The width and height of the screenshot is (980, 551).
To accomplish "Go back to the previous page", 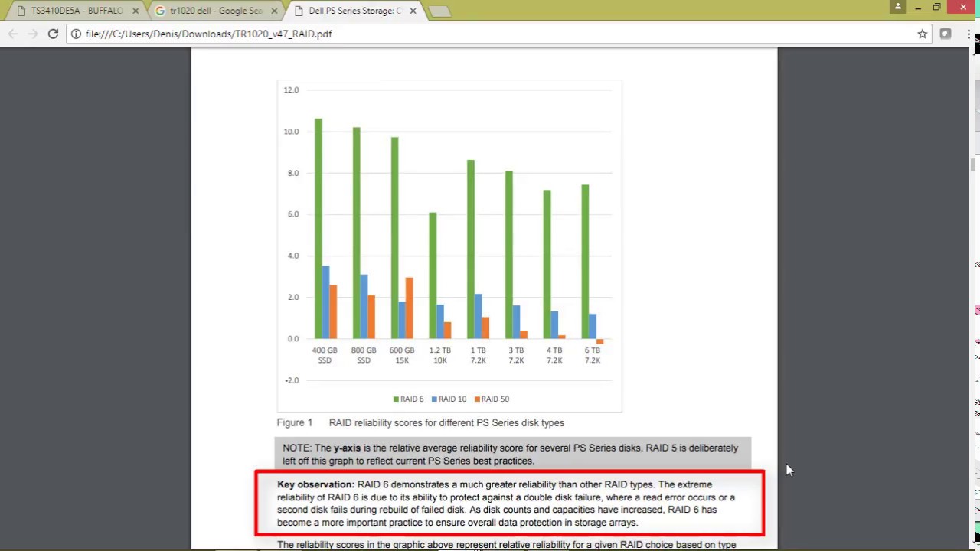I will click(13, 34).
